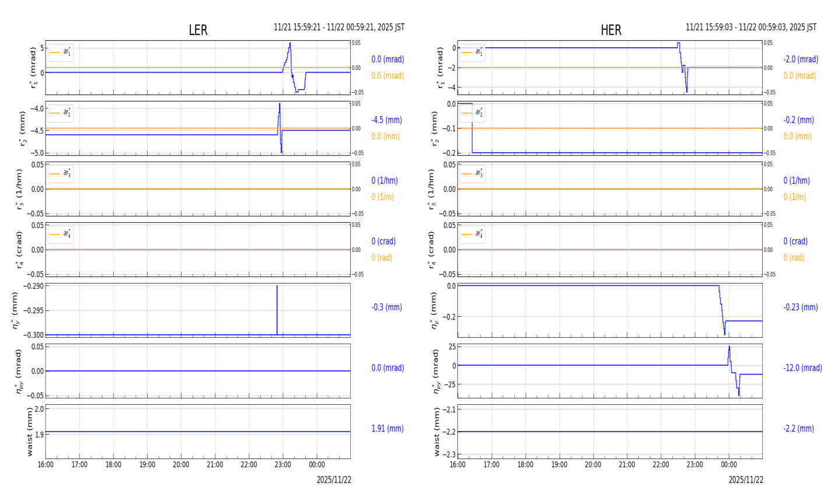This screenshot has width=824, height=504.
Task: Click the blue -4.5 (mm) value for LER
Action: pos(386,120)
